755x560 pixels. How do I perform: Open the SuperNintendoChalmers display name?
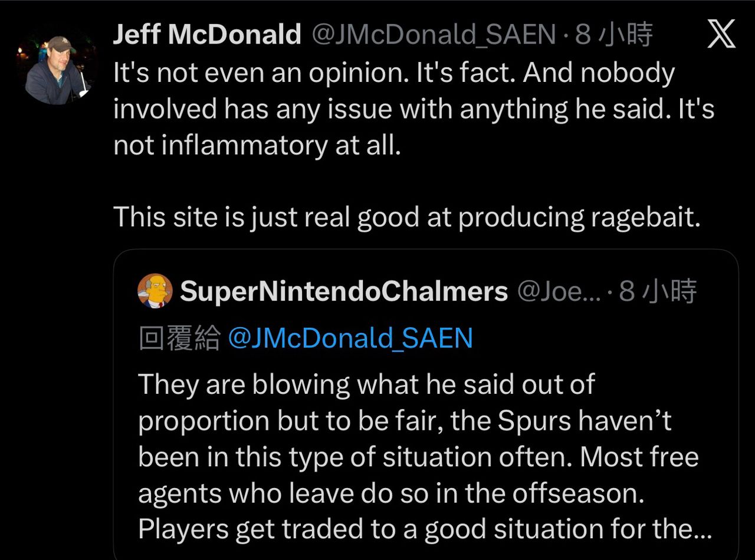[343, 291]
